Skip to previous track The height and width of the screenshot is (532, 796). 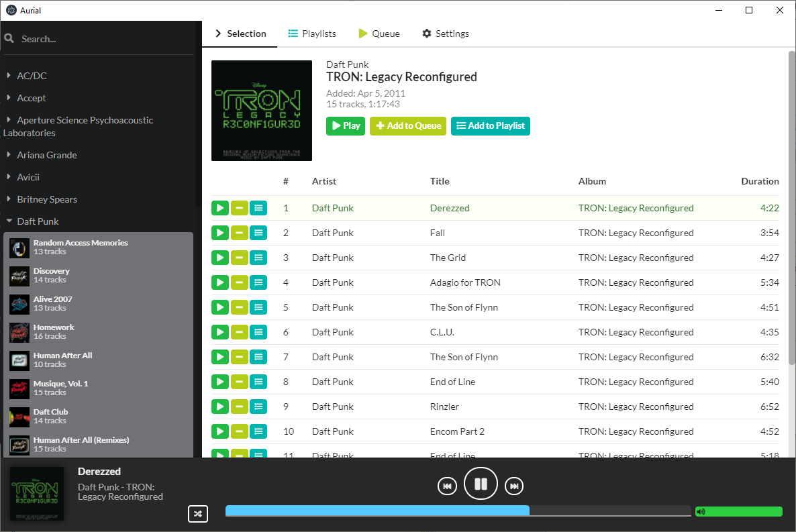pyautogui.click(x=447, y=486)
